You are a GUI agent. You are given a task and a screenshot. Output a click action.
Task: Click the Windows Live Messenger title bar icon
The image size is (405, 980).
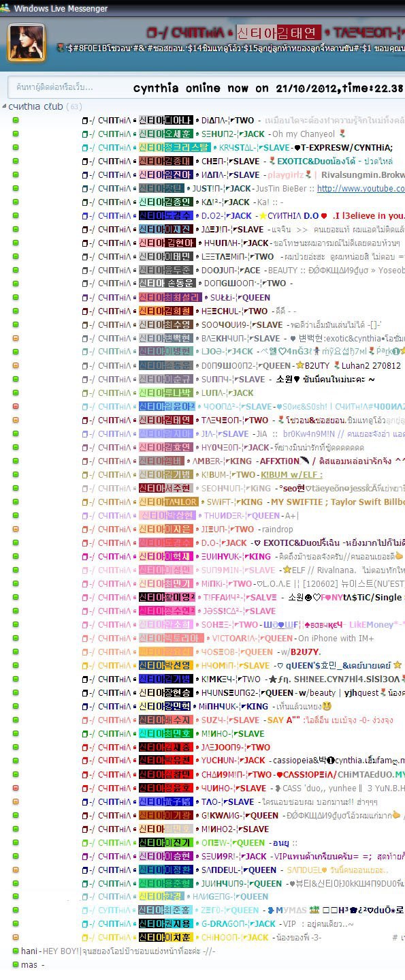click(6, 8)
